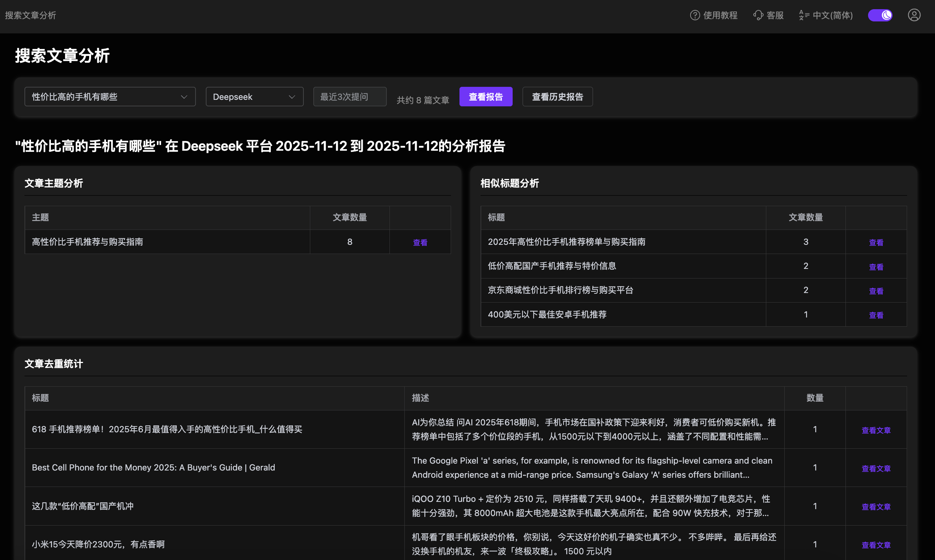Click the headset customer service icon
Screen dimensions: 935x560
[x=758, y=15]
